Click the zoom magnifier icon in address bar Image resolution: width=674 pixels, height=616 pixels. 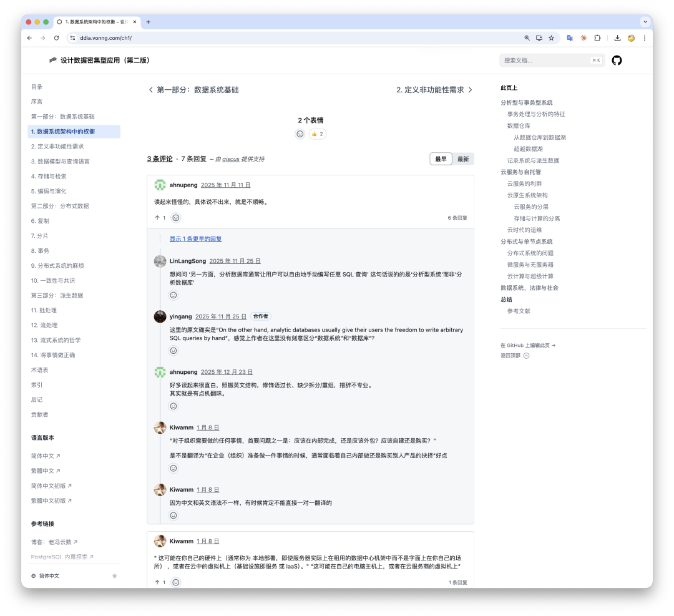coord(527,38)
